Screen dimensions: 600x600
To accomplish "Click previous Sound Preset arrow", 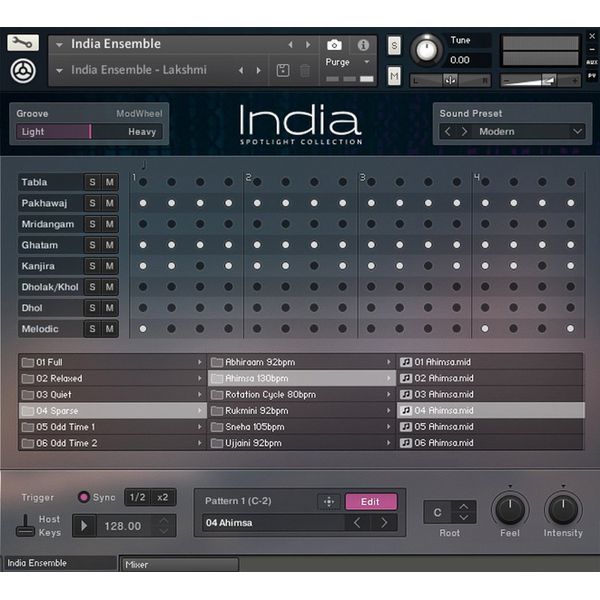I will tap(447, 132).
